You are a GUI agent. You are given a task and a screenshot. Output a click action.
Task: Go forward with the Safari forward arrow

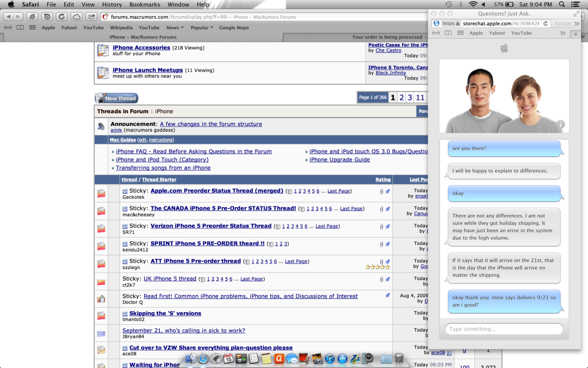tap(18, 17)
